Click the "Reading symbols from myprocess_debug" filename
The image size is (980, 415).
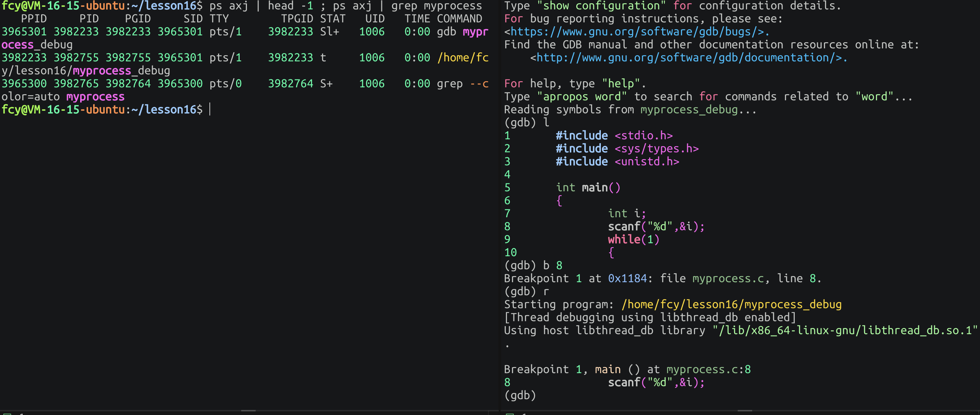(689, 110)
